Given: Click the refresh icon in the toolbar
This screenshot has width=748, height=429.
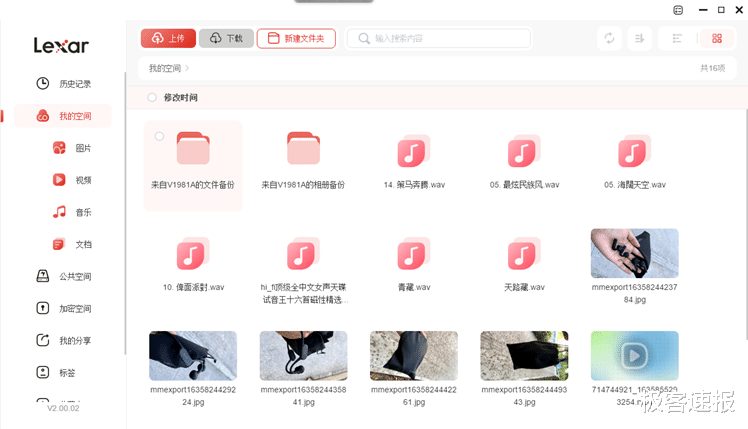Looking at the screenshot, I should [609, 38].
